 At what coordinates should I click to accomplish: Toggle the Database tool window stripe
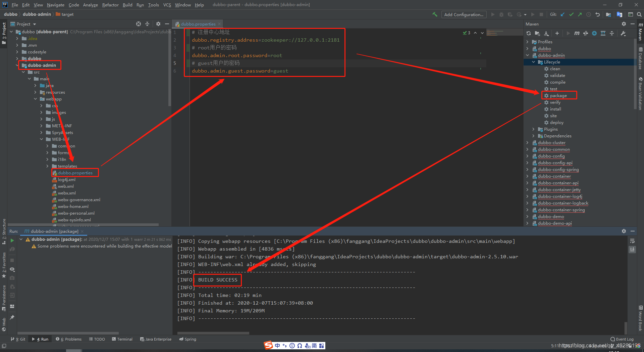640,58
